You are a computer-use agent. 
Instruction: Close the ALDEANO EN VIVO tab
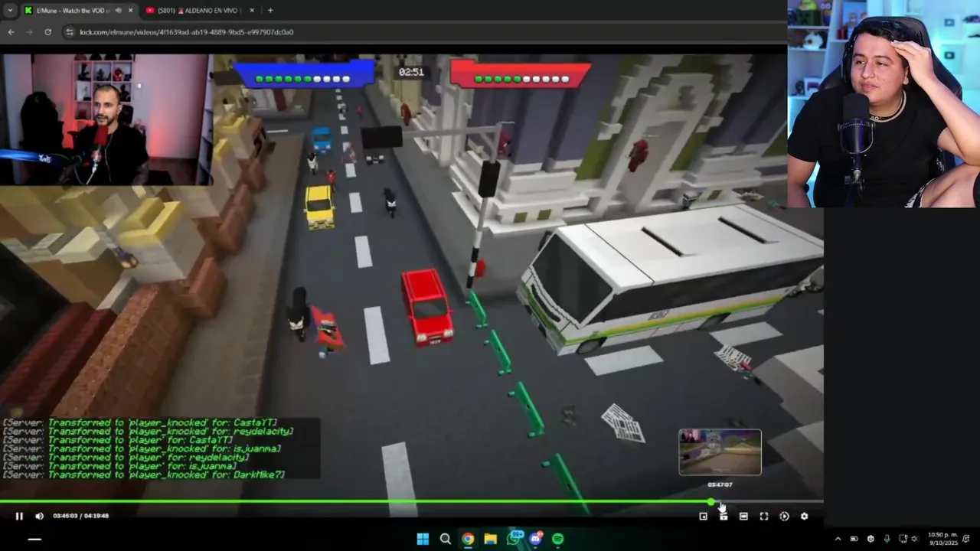252,10
